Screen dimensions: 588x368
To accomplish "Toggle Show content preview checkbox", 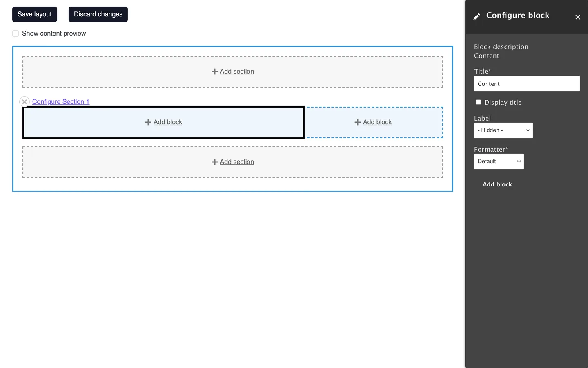I will 16,34.
